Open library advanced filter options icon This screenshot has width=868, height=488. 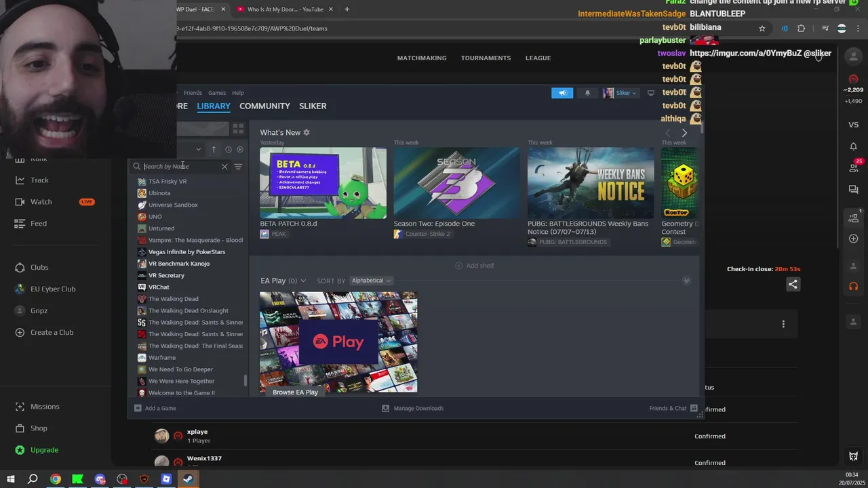point(238,166)
